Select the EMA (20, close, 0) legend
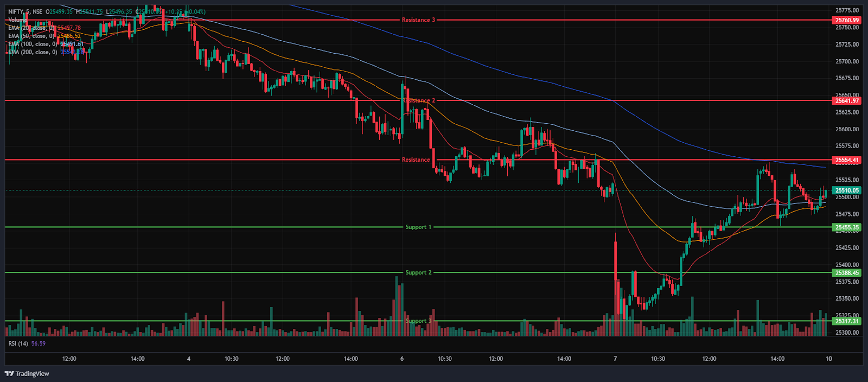 tap(32, 28)
